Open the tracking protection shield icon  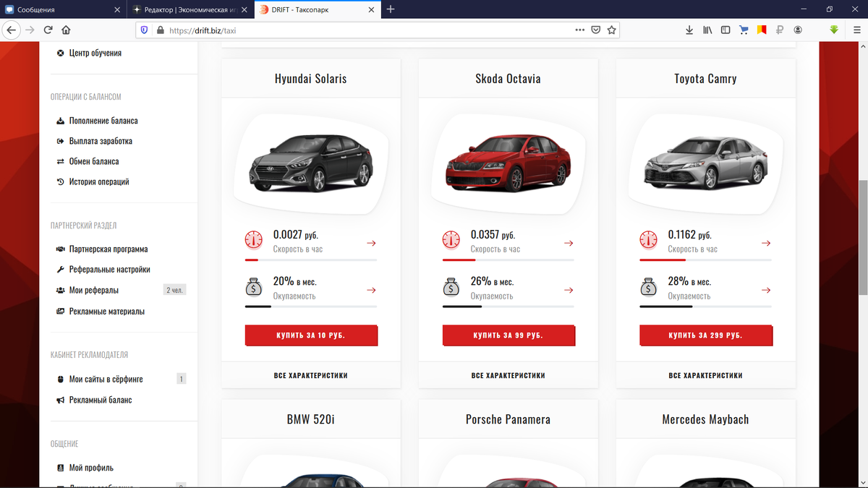(144, 30)
